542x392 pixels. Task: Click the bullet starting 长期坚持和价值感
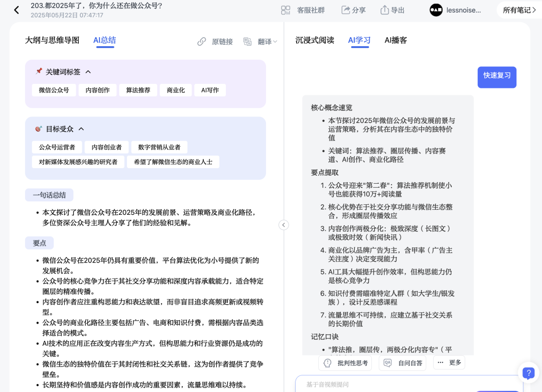point(145,385)
